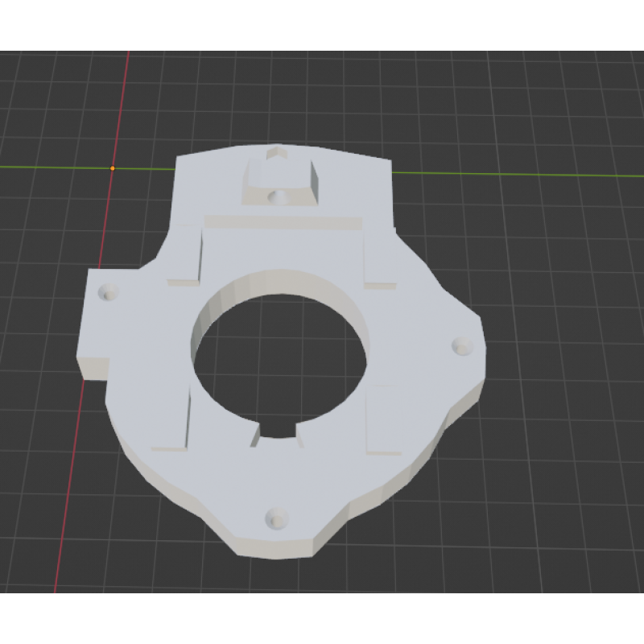The image size is (644, 644).
Task: Select the rectangular tab protruding on the left
Action: point(97,322)
